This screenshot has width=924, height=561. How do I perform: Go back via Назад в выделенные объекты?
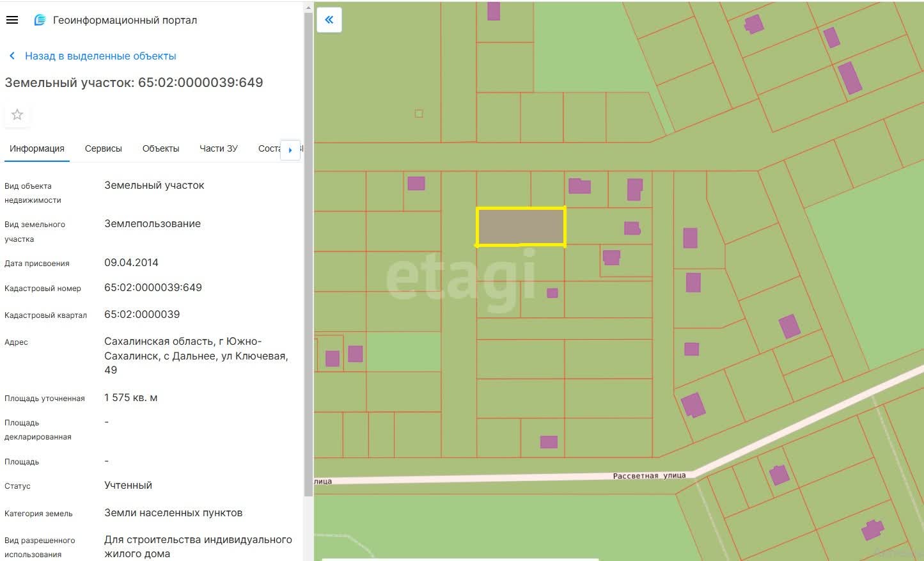[100, 56]
